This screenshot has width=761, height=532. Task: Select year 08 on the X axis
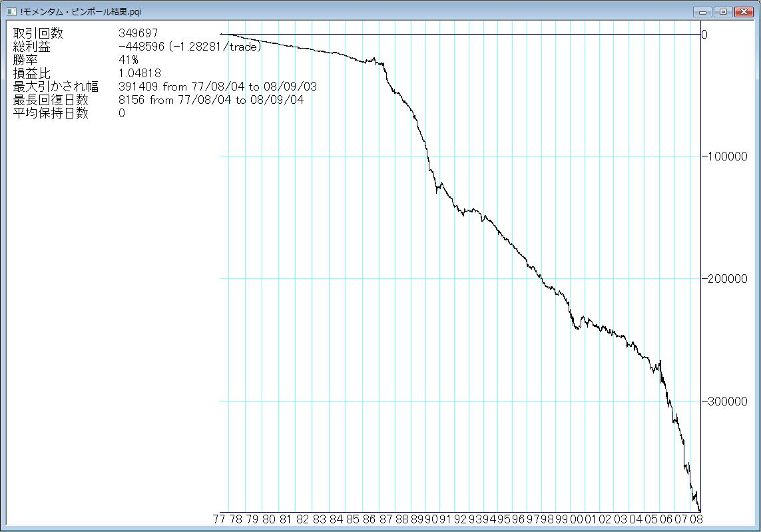pos(696,519)
